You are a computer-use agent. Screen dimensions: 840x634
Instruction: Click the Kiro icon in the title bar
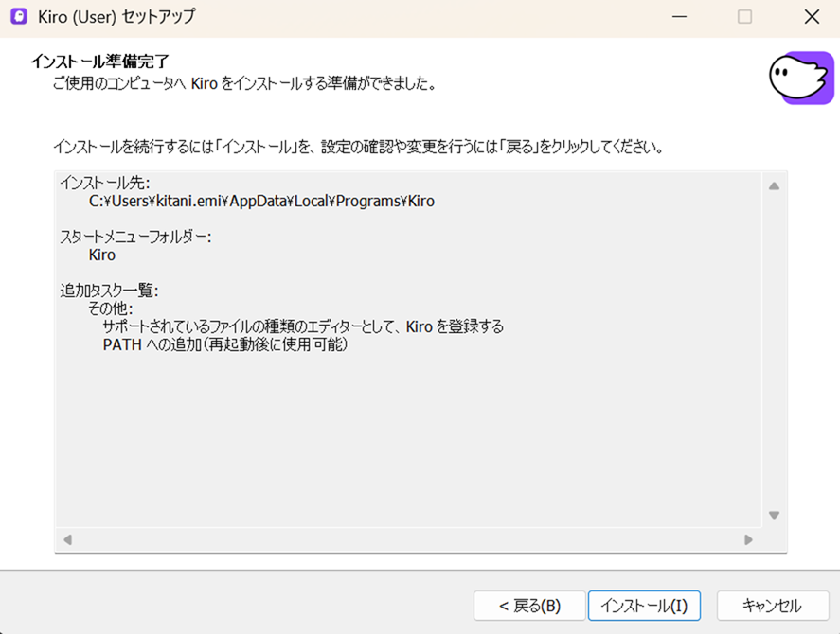[19, 17]
